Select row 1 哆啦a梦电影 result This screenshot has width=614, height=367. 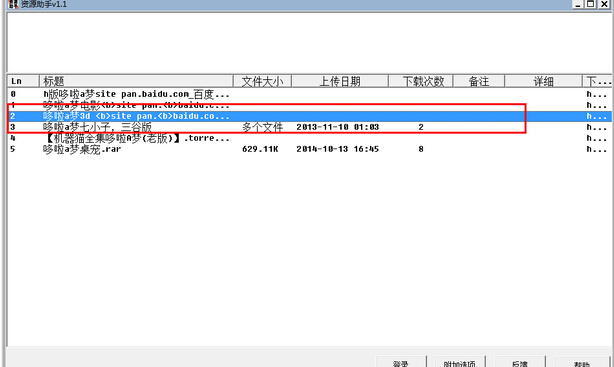pyautogui.click(x=309, y=105)
